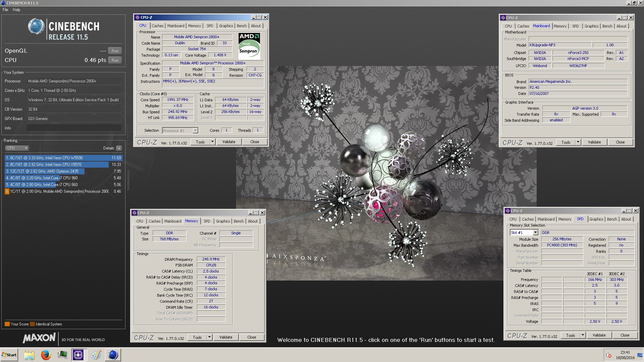This screenshot has width=644, height=362.
Task: Click the Model field K8Upgrade-NF3
Action: point(560,45)
